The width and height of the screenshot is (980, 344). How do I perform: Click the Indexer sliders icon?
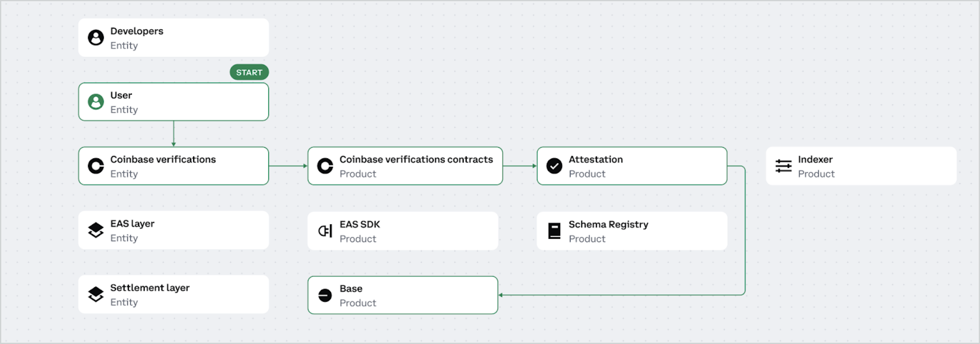click(784, 166)
